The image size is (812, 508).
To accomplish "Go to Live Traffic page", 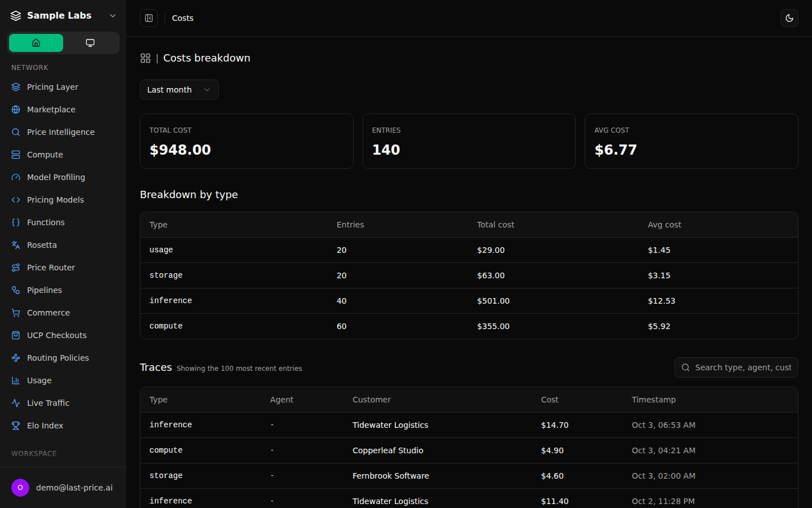I will tap(63, 403).
